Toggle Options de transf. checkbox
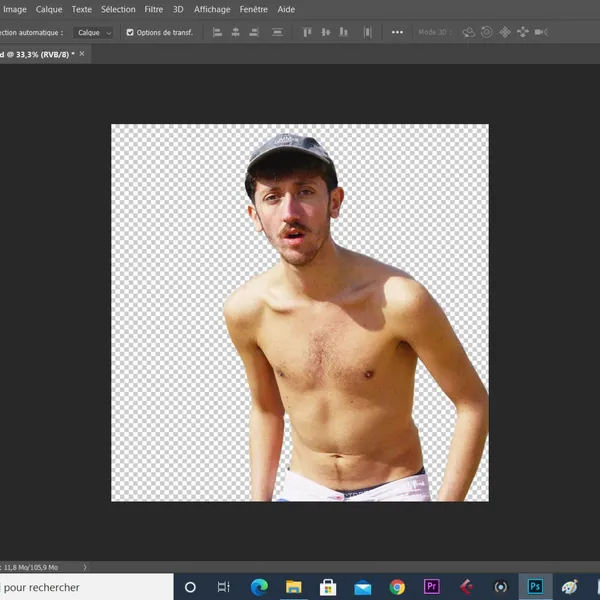The height and width of the screenshot is (600, 600). point(130,33)
